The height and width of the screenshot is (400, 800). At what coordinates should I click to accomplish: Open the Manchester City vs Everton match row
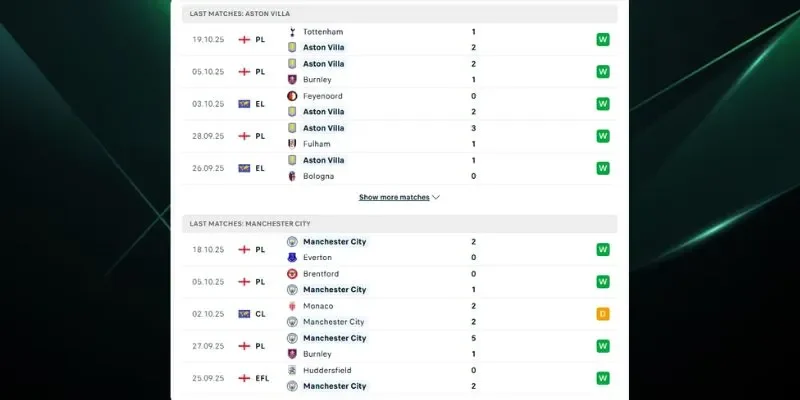(x=400, y=250)
